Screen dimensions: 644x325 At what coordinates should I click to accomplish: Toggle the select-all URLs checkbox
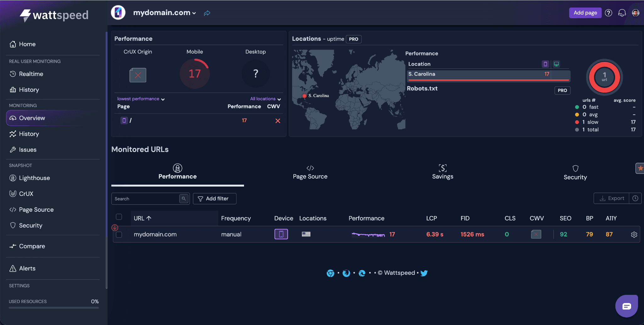[119, 217]
